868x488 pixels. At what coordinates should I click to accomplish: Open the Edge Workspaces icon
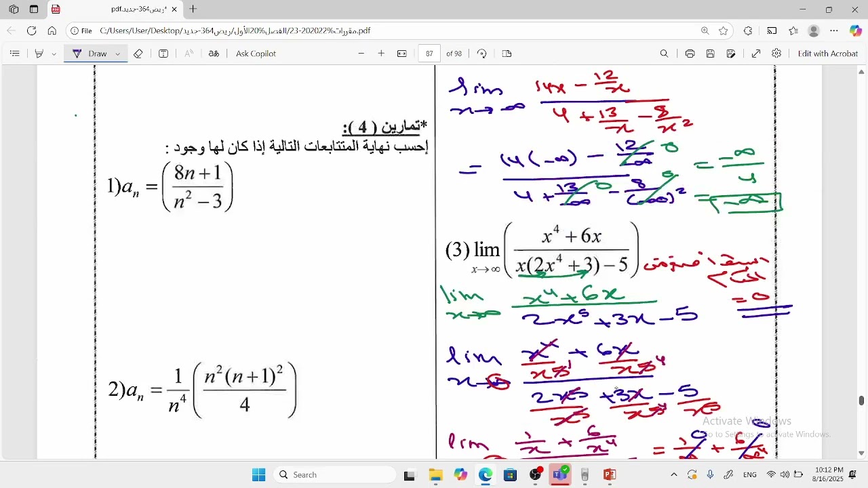[x=14, y=9]
